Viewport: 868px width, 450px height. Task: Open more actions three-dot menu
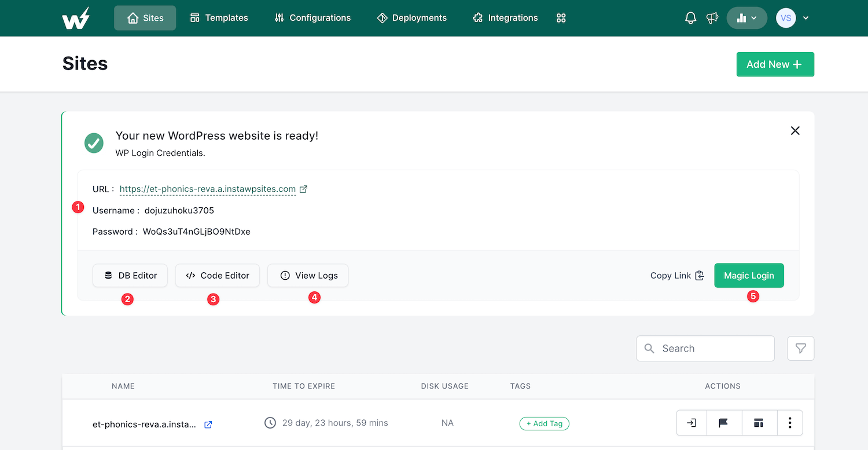click(x=790, y=423)
